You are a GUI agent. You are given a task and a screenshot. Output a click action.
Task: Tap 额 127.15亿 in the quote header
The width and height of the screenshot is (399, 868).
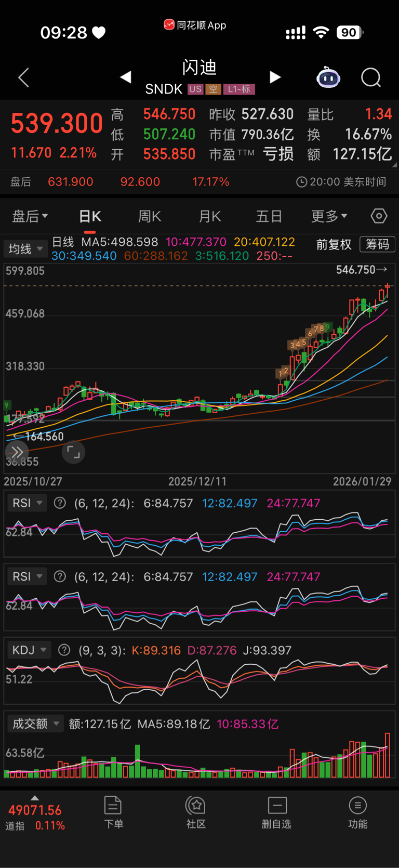[349, 154]
